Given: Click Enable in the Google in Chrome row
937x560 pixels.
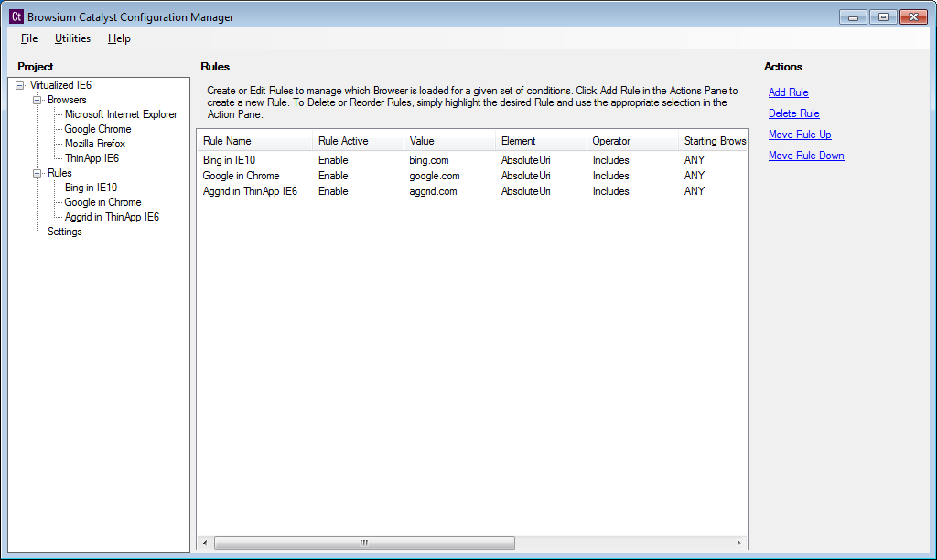Looking at the screenshot, I should coord(333,176).
